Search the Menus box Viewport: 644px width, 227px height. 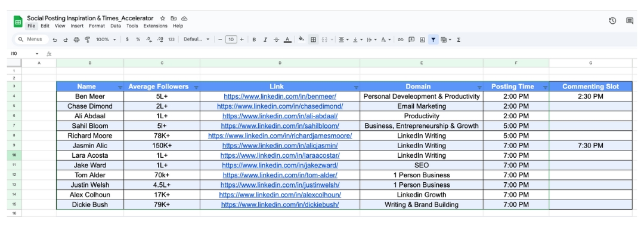tap(32, 39)
